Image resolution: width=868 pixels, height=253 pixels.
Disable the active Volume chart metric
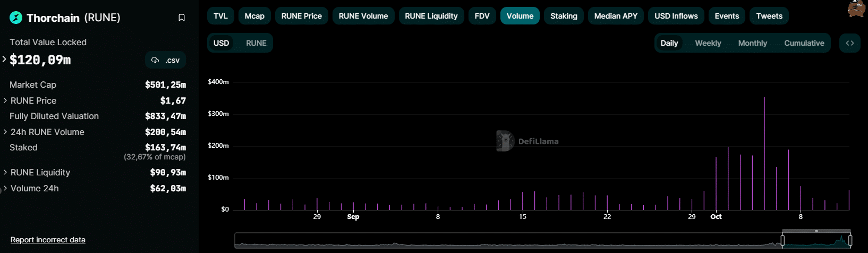(520, 16)
